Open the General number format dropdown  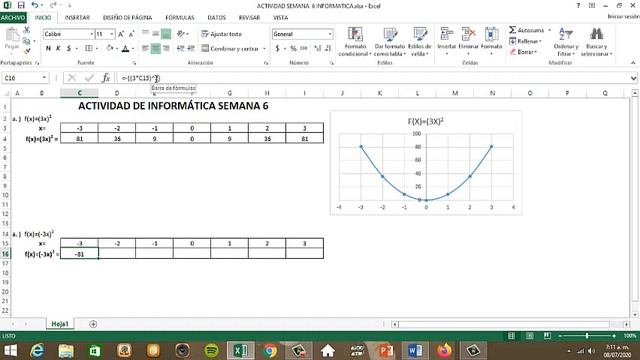coord(330,34)
